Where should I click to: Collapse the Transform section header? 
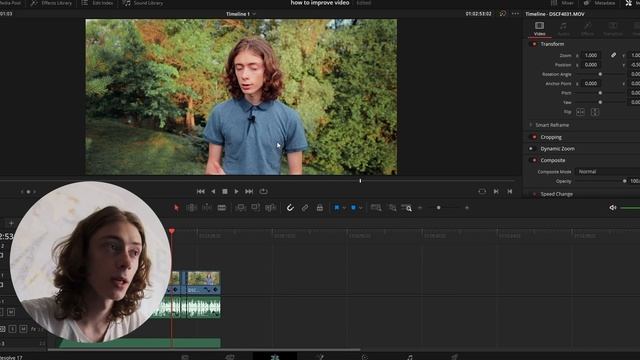pos(552,44)
